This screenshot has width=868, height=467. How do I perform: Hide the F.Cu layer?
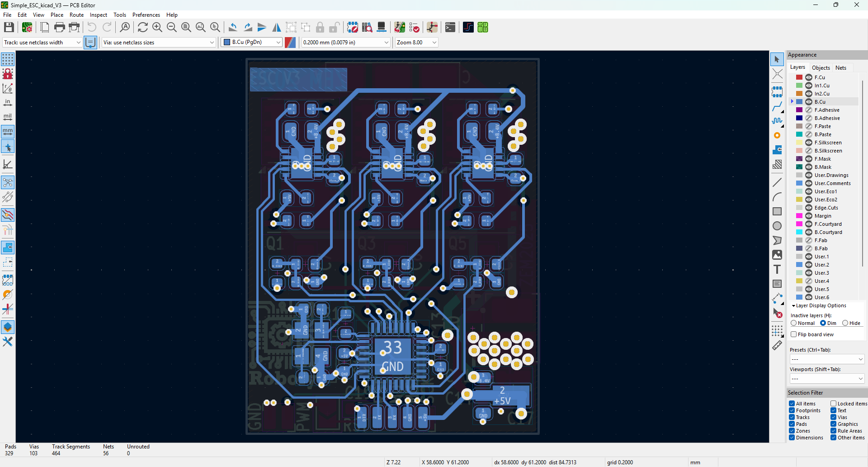click(809, 77)
